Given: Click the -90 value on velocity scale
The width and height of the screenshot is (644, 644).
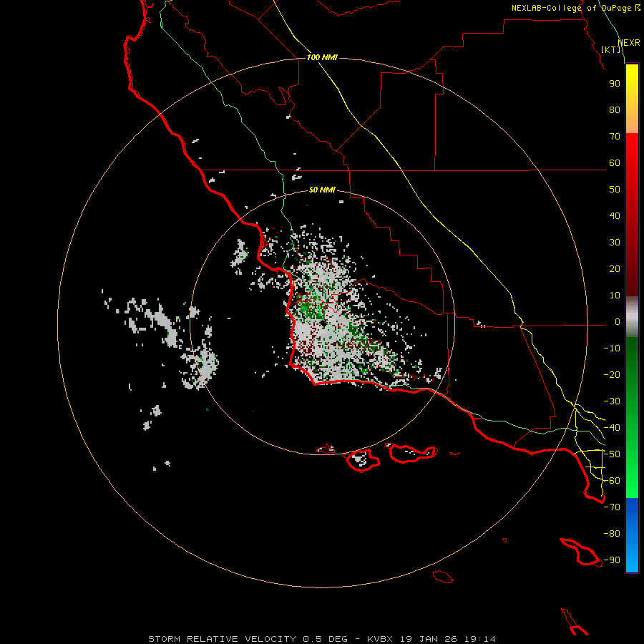Looking at the screenshot, I should (x=612, y=560).
